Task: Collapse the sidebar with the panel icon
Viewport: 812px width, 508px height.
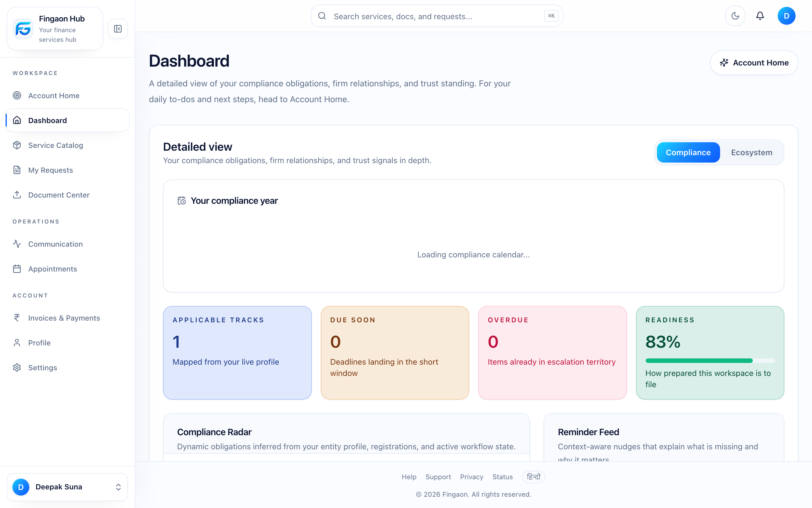Action: (x=118, y=29)
